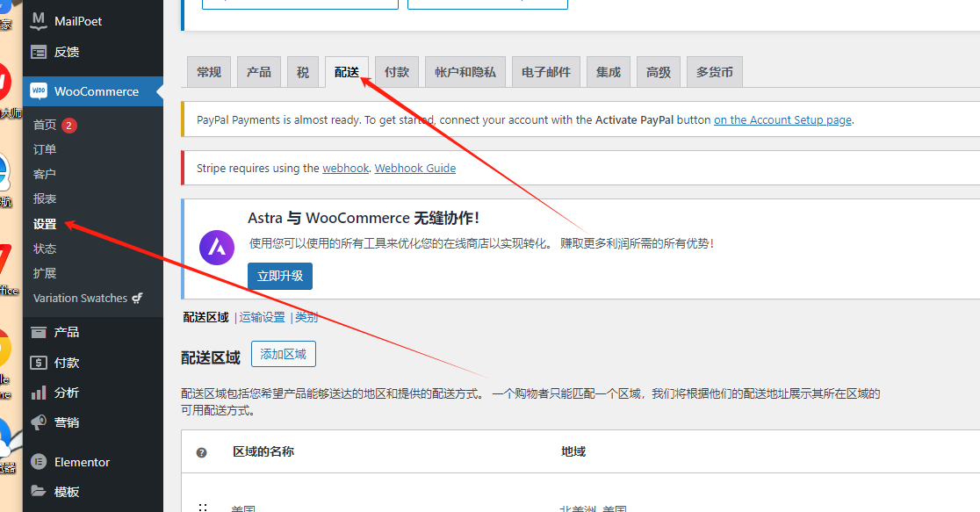Viewport: 980px width, 512px height.
Task: Click the 区域的名称 column header
Action: click(263, 452)
